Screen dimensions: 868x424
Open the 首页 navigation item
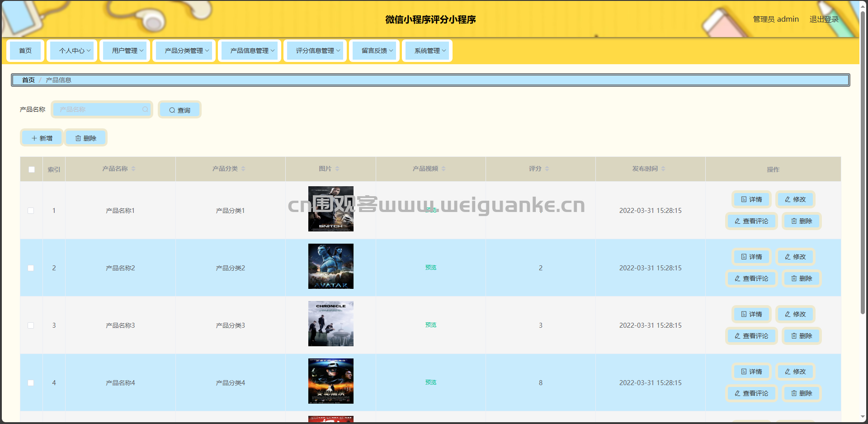point(25,51)
